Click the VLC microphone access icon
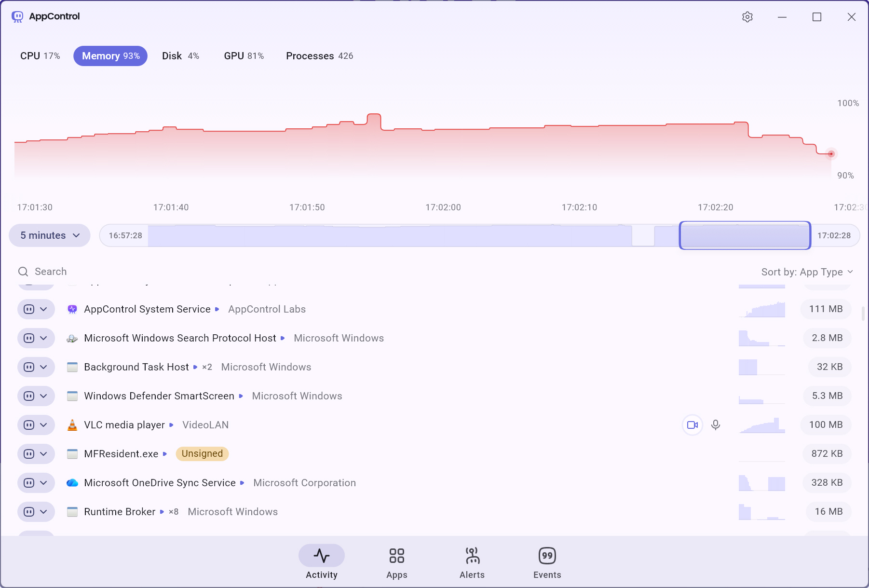The width and height of the screenshot is (869, 588). click(x=716, y=425)
